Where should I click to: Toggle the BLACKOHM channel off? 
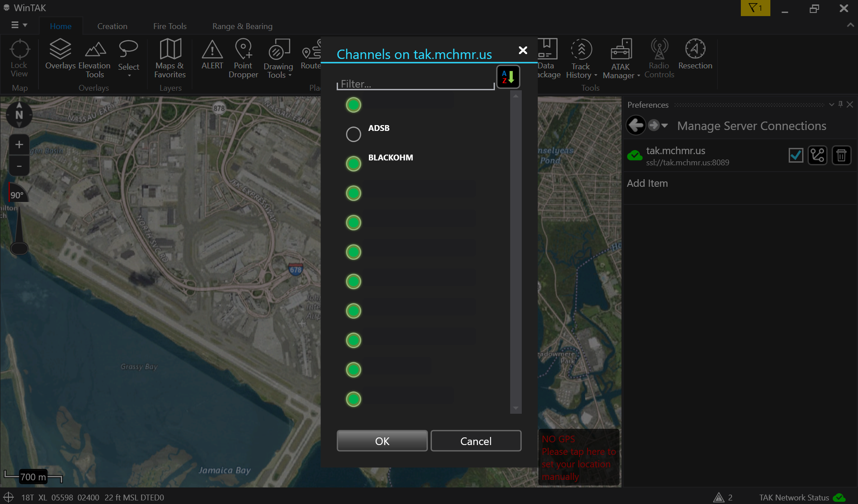(x=353, y=164)
